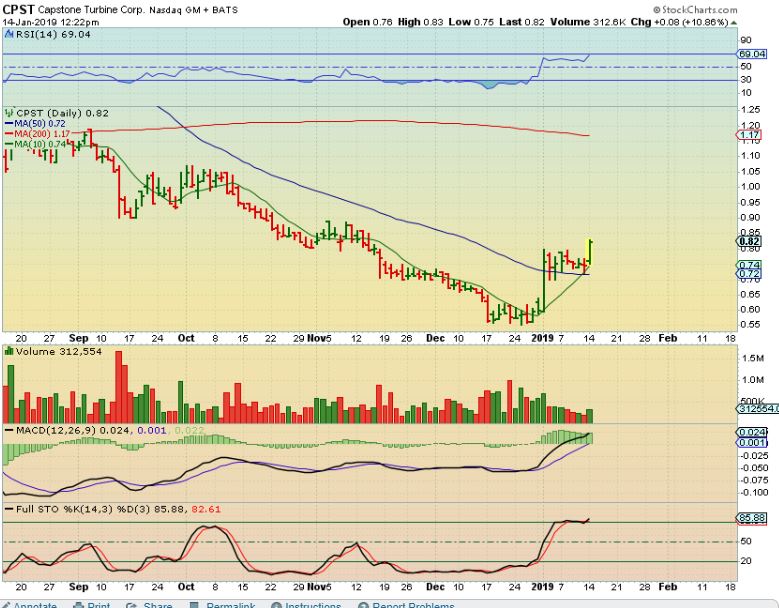Click the MA(200) 1.17 legend entry
Screen dimensions: 779x608
(37, 134)
